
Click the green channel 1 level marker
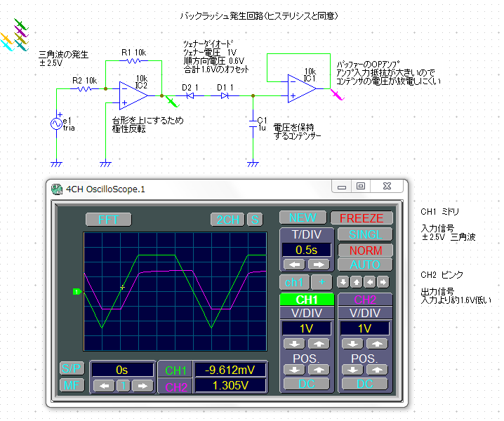77,292
